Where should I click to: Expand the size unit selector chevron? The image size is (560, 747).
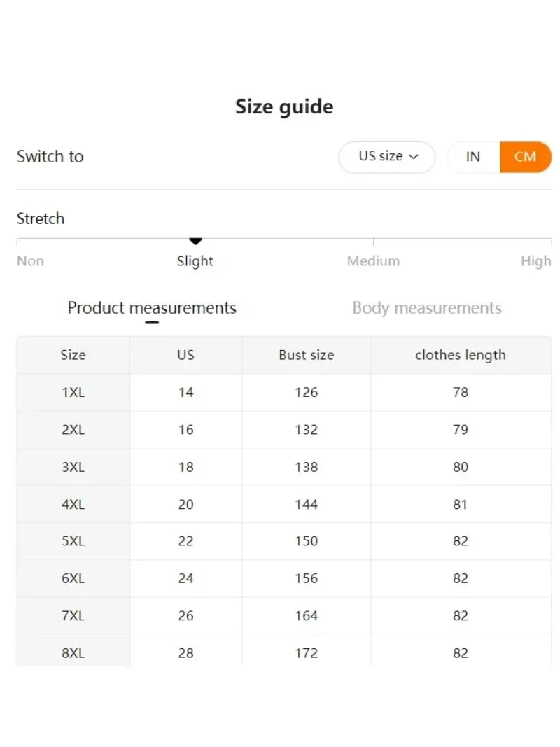[414, 157]
